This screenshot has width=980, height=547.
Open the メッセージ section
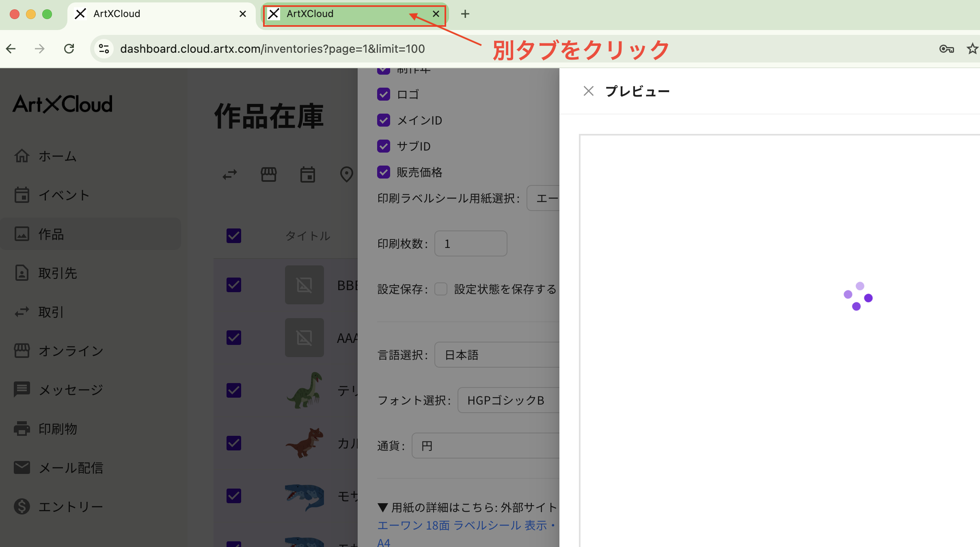[x=70, y=390]
